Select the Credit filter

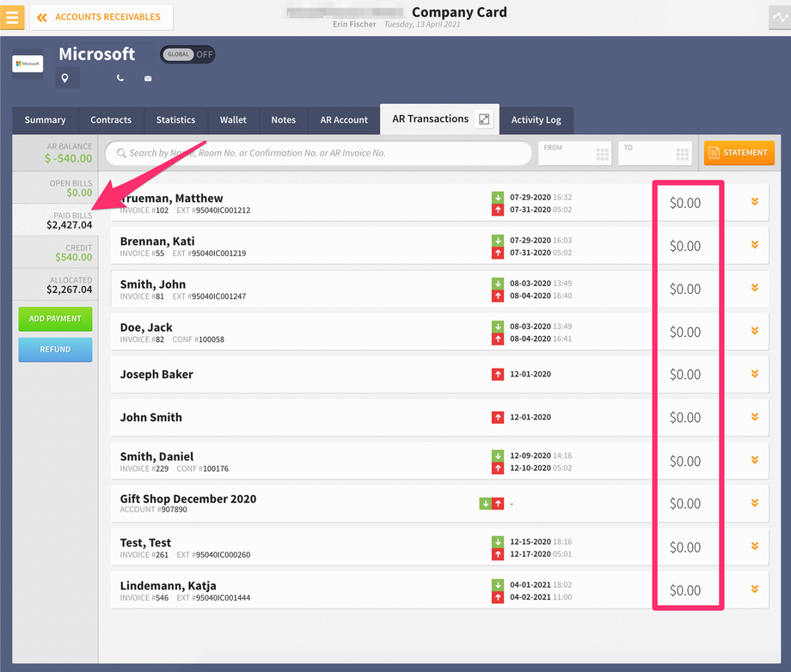(56, 253)
